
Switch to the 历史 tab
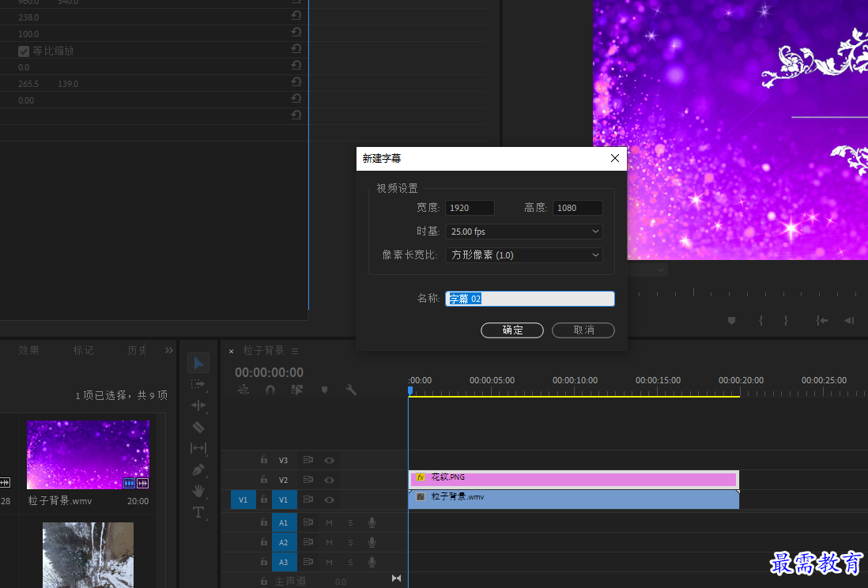pyautogui.click(x=137, y=350)
